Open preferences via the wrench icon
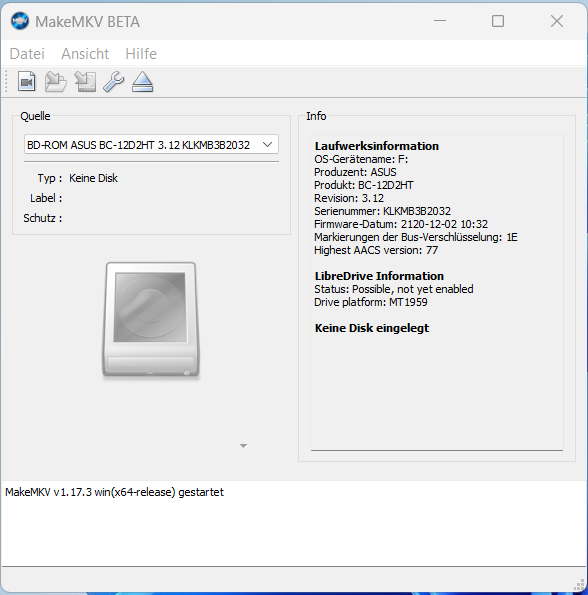This screenshot has width=588, height=595. point(113,82)
